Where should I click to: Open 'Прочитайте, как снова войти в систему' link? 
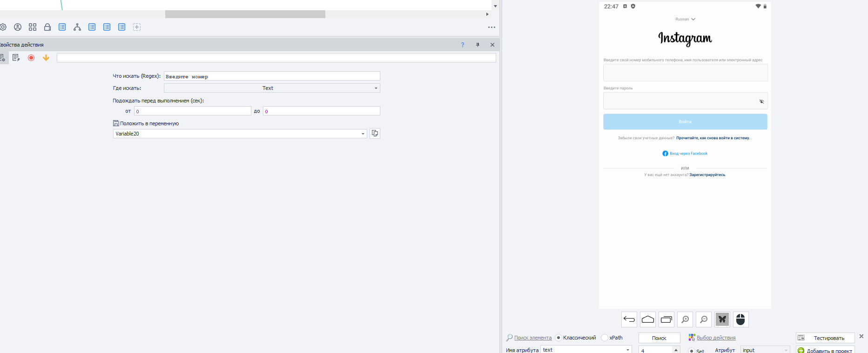[x=713, y=138]
